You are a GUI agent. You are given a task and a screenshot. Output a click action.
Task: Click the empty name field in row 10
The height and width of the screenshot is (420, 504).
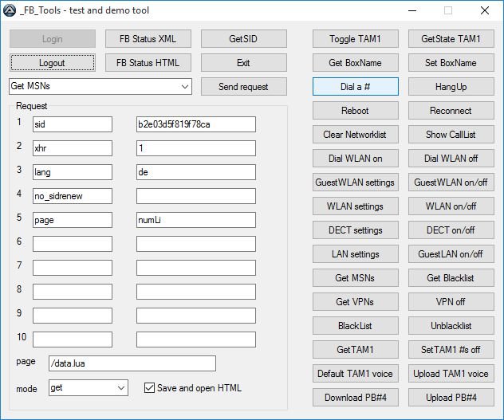73,340
